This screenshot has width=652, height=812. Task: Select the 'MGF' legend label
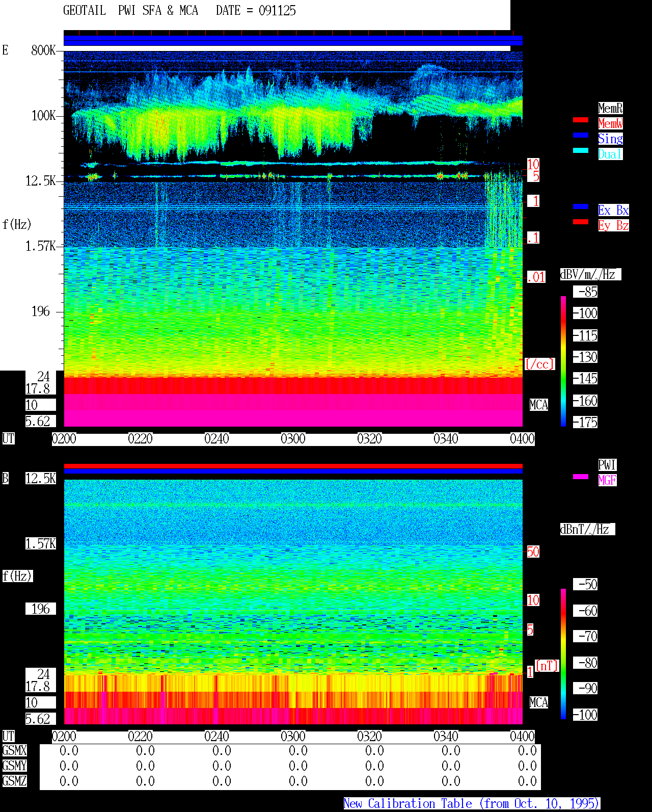tap(607, 480)
